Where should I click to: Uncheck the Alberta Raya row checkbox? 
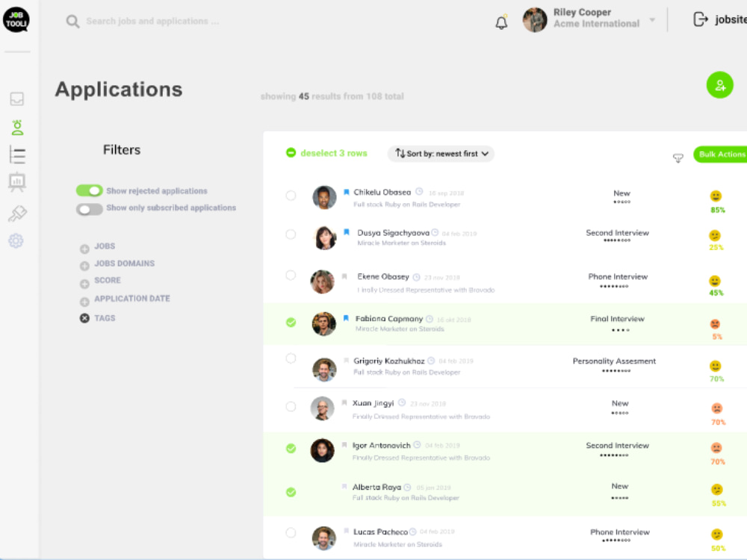pyautogui.click(x=291, y=492)
